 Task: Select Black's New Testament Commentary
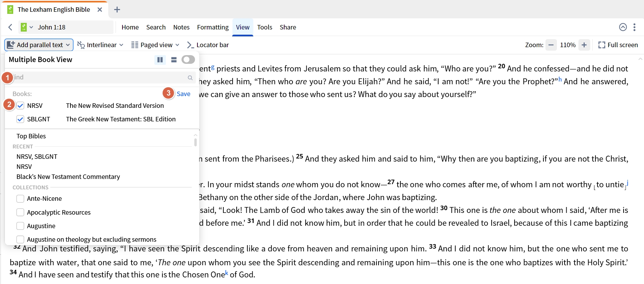68,177
